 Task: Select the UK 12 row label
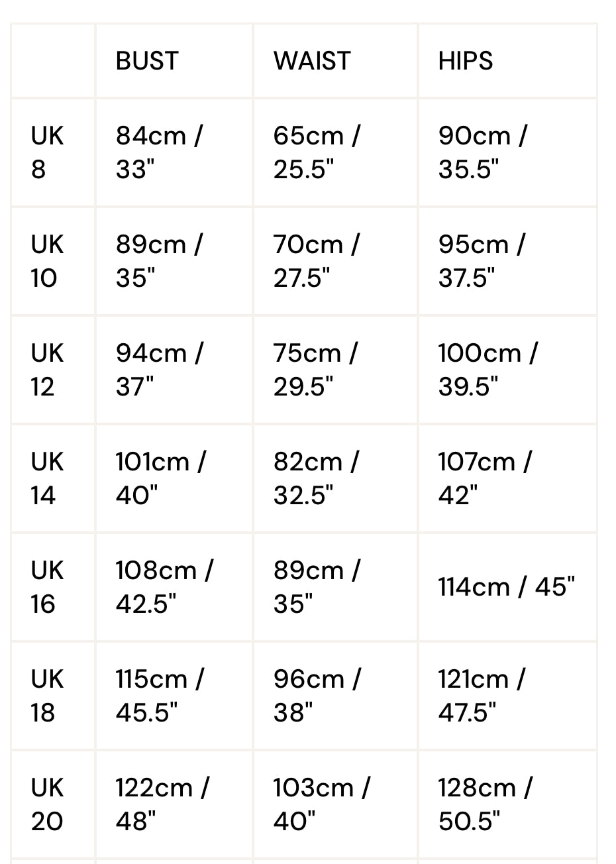47,370
